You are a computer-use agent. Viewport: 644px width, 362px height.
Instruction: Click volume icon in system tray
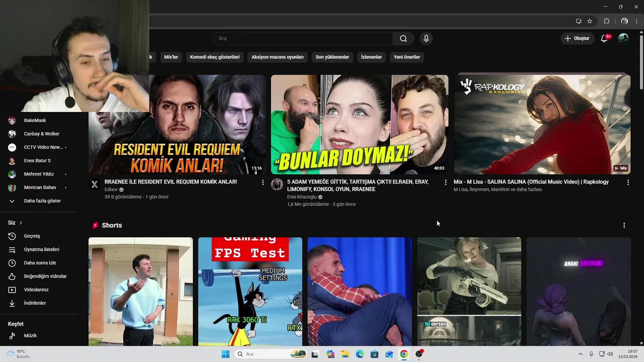(x=610, y=354)
